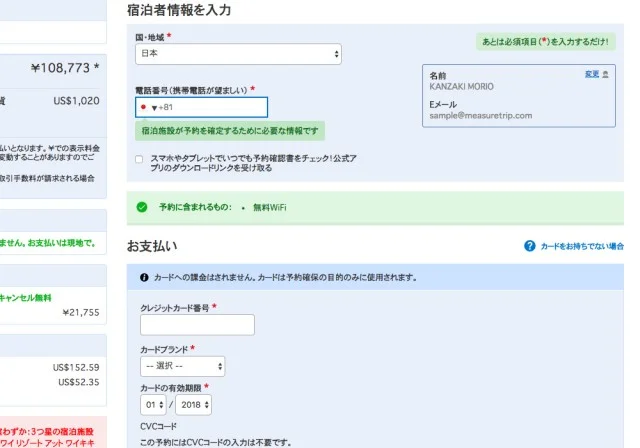Click the green tooltip 宿泊施設が予約を確定するために必要な情報です
The width and height of the screenshot is (640, 448).
230,131
